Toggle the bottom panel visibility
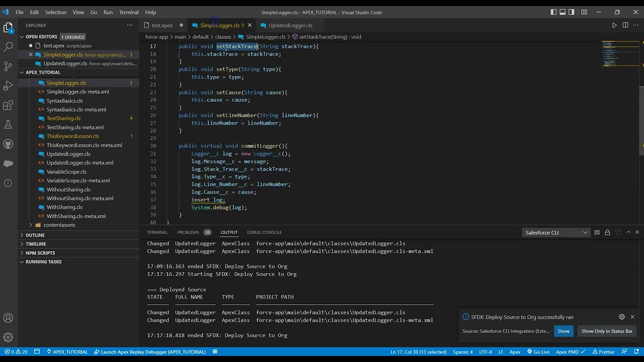This screenshot has width=644, height=362. click(x=562, y=12)
